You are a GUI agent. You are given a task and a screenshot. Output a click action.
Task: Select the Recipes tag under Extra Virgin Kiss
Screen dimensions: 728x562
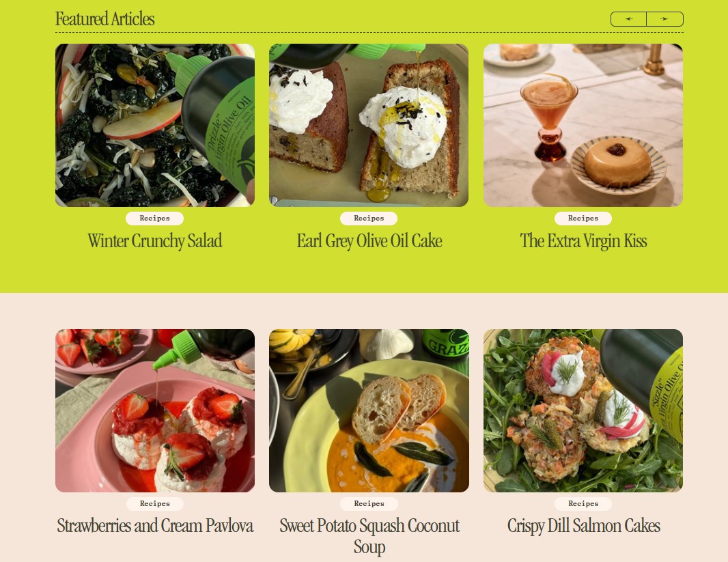pos(583,218)
